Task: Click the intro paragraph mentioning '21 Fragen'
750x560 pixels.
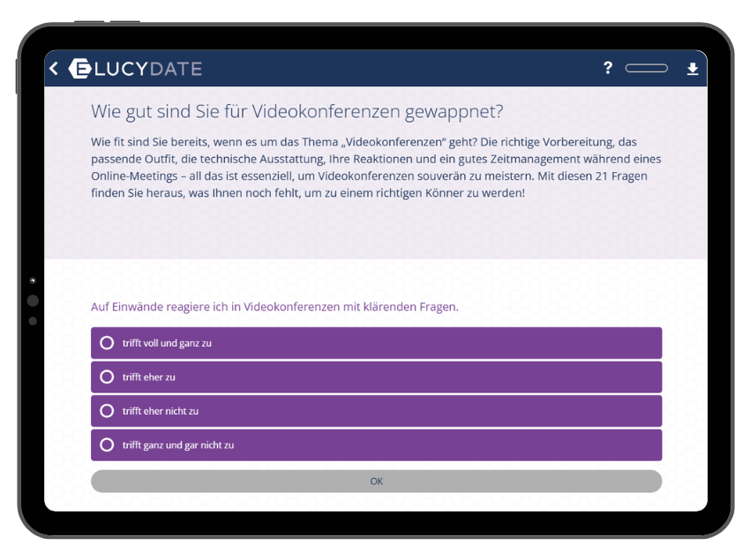Action: pyautogui.click(x=375, y=167)
